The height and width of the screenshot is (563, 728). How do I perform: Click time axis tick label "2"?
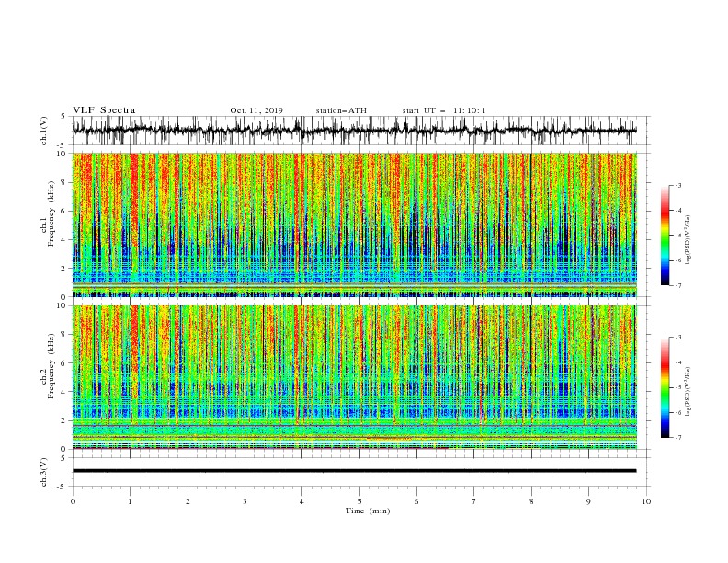click(x=188, y=501)
